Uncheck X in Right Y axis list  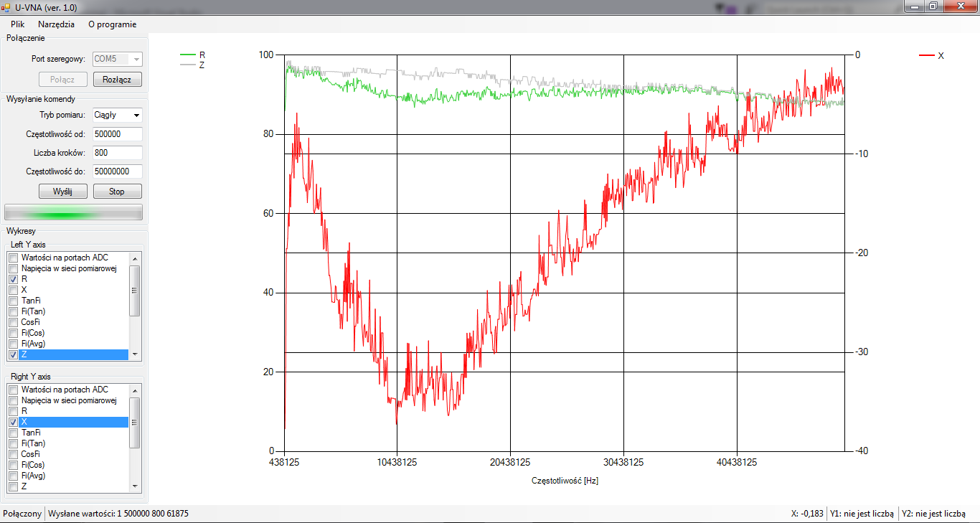(x=13, y=422)
